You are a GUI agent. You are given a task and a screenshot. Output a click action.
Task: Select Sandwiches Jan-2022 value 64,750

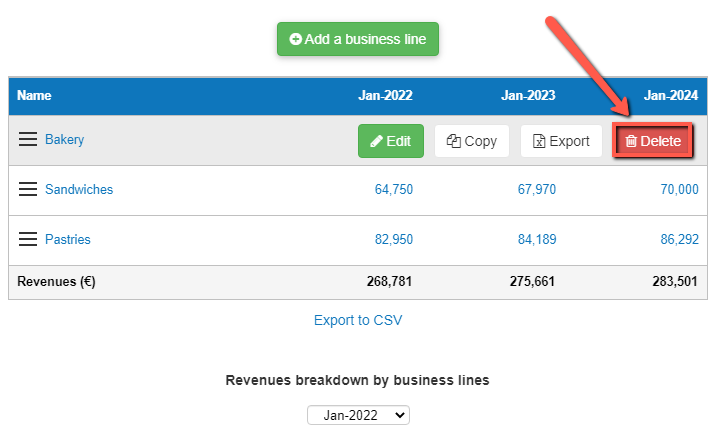click(393, 190)
